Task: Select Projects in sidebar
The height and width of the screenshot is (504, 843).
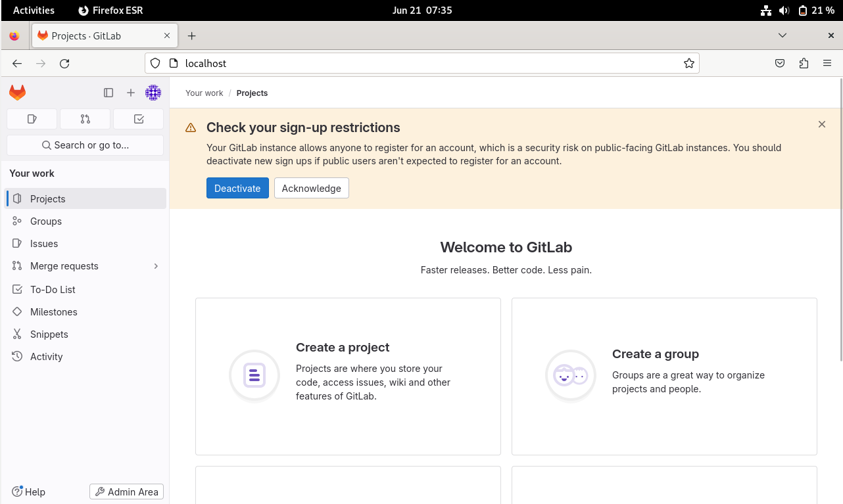Action: pos(85,198)
